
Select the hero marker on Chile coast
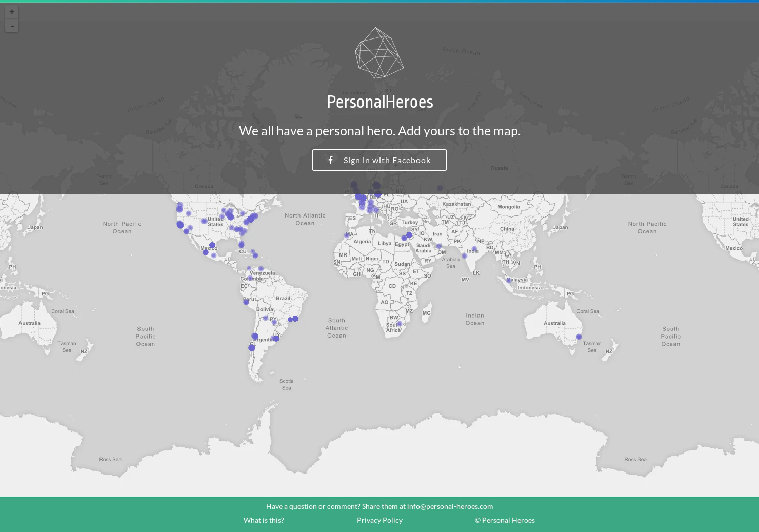click(252, 348)
